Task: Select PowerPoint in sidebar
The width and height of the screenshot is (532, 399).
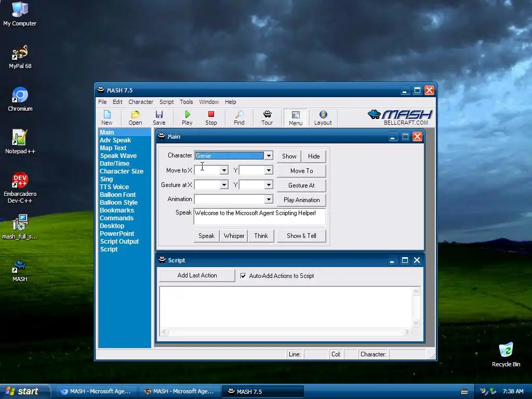Action: 117,234
